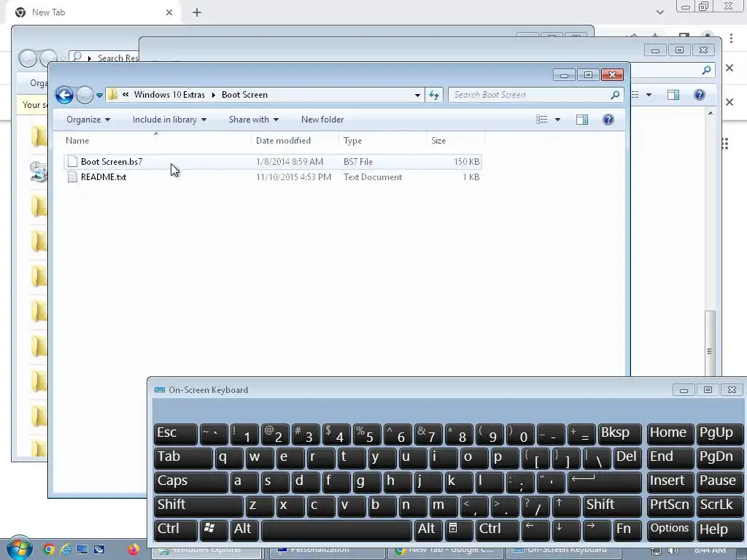The image size is (747, 560).
Task: Click the Options key on On-Screen Keyboard
Action: [670, 529]
